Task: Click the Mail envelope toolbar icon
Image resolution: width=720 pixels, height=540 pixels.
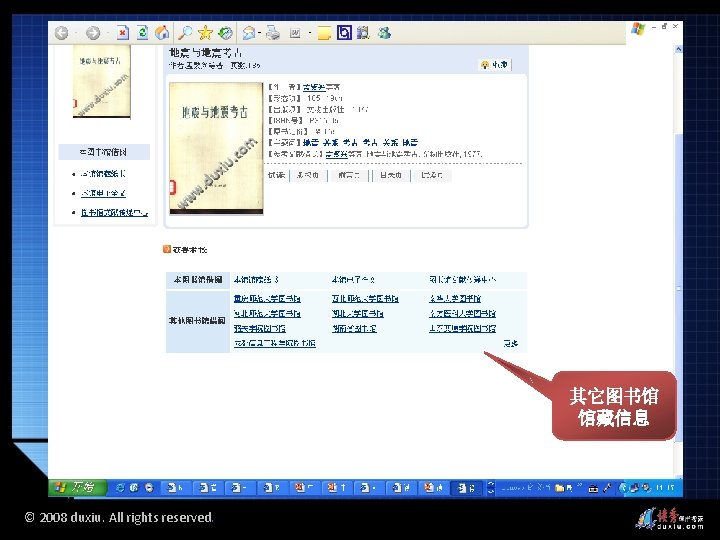Action: pyautogui.click(x=249, y=33)
